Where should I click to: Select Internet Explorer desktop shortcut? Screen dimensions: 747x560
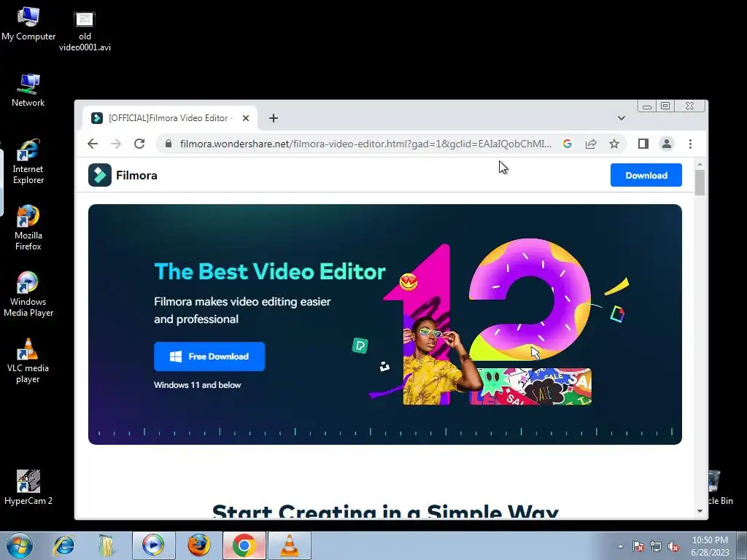[28, 162]
